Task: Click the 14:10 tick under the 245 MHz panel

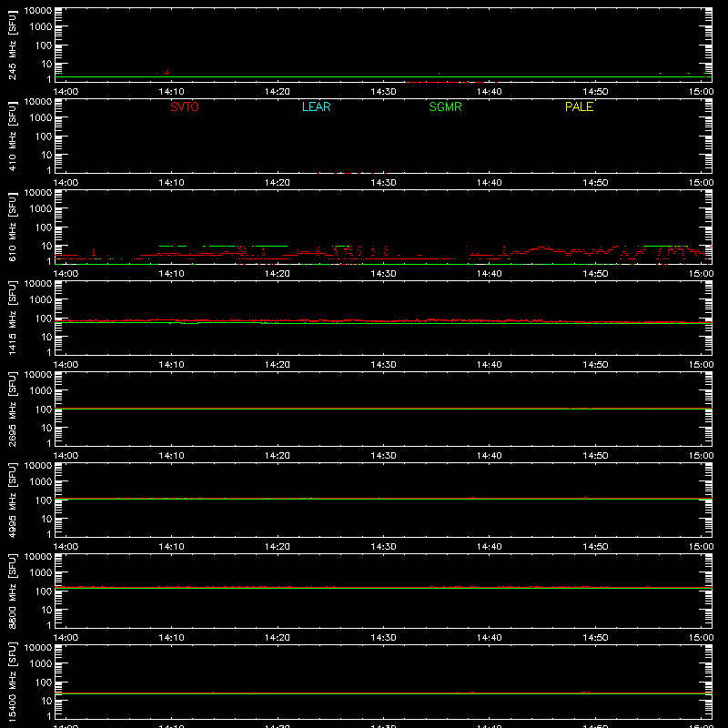Action: 171,92
